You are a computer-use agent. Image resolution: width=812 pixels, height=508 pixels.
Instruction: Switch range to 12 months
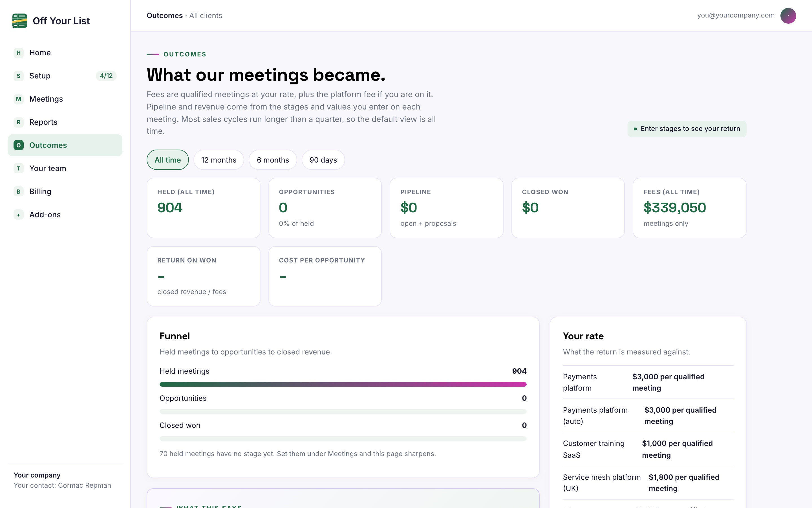[219, 160]
